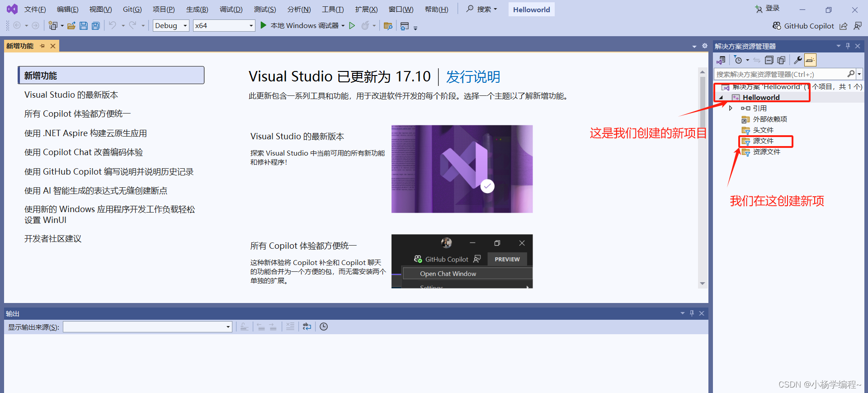Click the 登录 sign-in button

pos(767,9)
